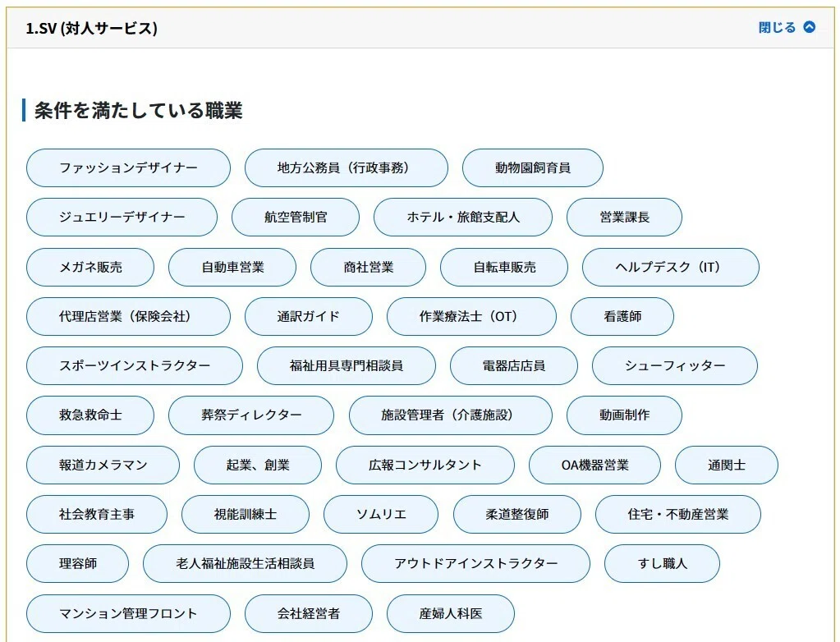Collapse the 1.SV (対人サービス) accordion header
The image size is (840, 642).
tap(420, 28)
